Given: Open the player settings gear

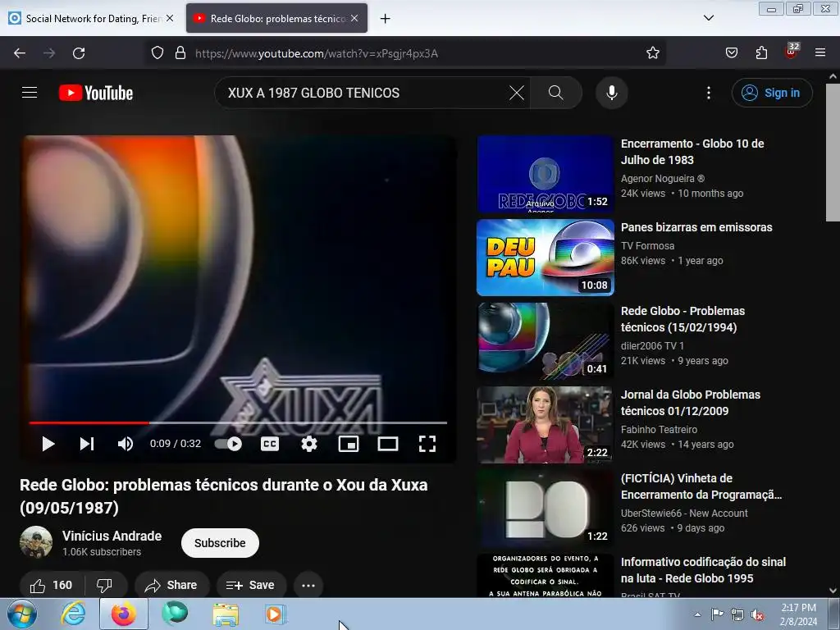Looking at the screenshot, I should click(x=309, y=444).
